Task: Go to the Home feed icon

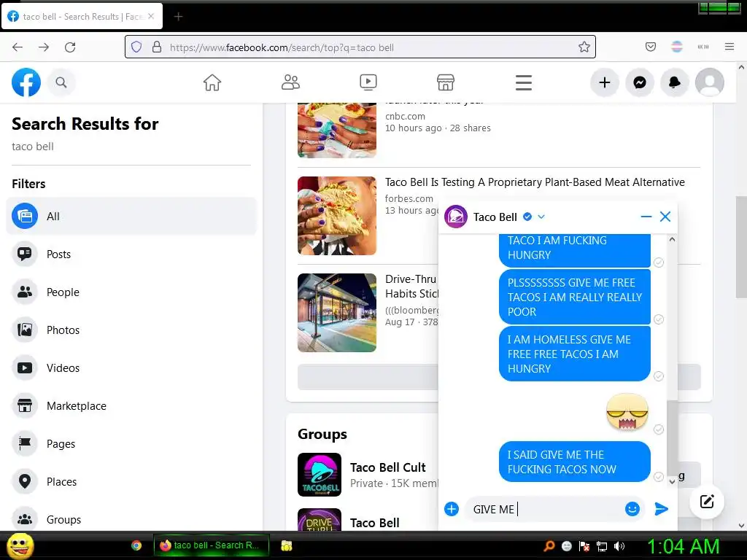Action: (x=212, y=82)
